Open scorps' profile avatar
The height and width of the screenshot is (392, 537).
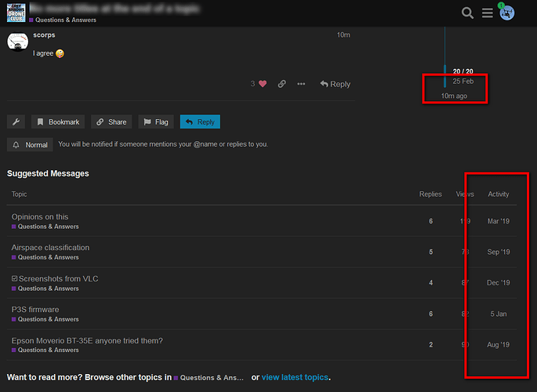[x=18, y=42]
